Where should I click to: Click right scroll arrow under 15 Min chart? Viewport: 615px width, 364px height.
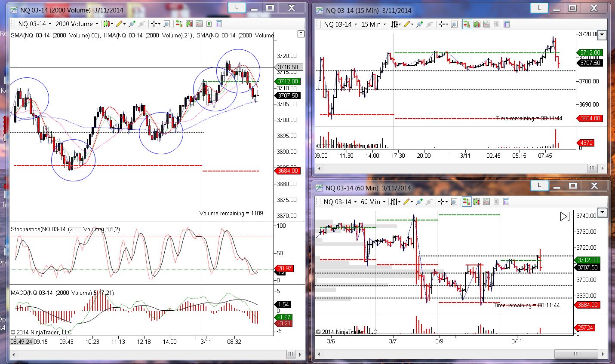603,168
